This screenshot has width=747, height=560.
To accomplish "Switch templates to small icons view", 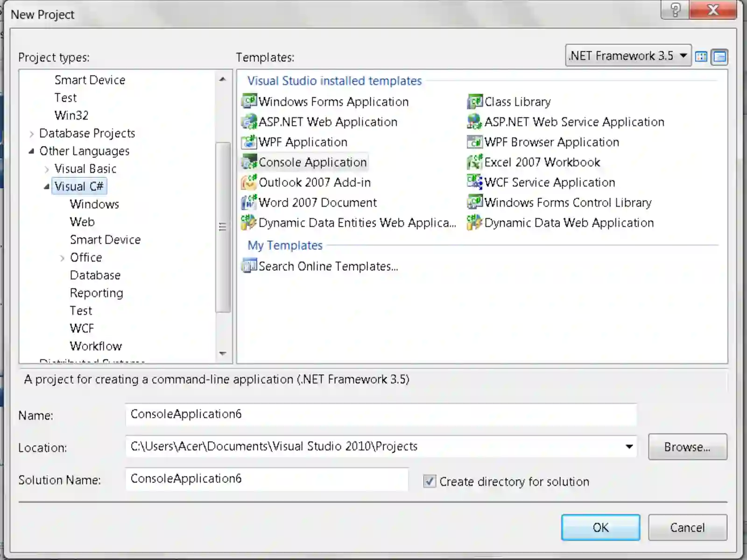I will (x=719, y=57).
